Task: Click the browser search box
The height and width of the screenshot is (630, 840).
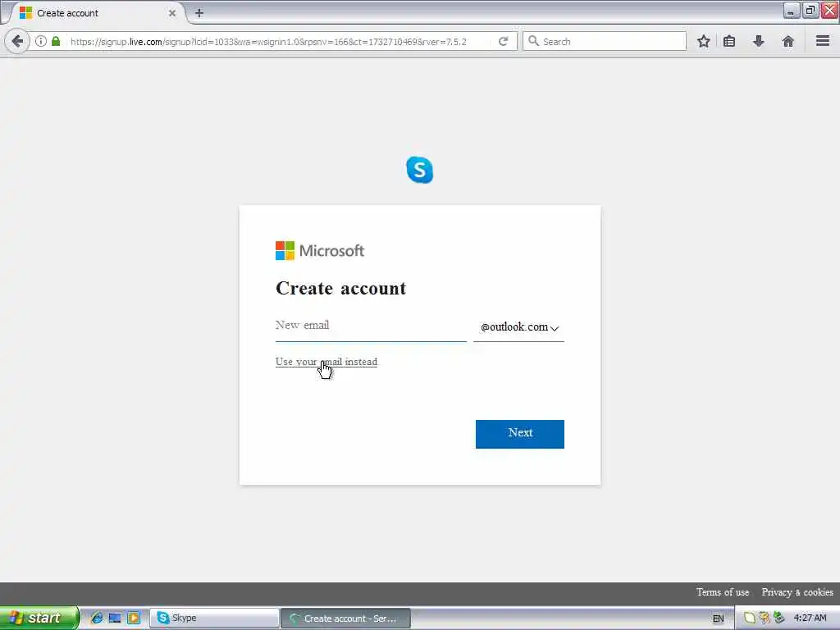Action: 605,41
